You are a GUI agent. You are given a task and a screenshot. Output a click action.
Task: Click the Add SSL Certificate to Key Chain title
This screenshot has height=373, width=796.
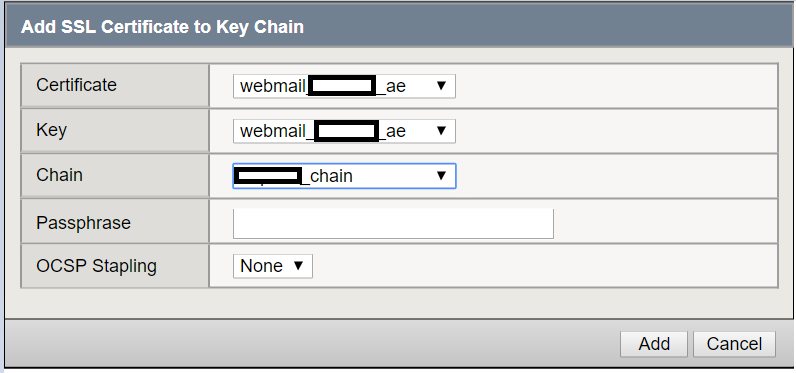point(162,27)
